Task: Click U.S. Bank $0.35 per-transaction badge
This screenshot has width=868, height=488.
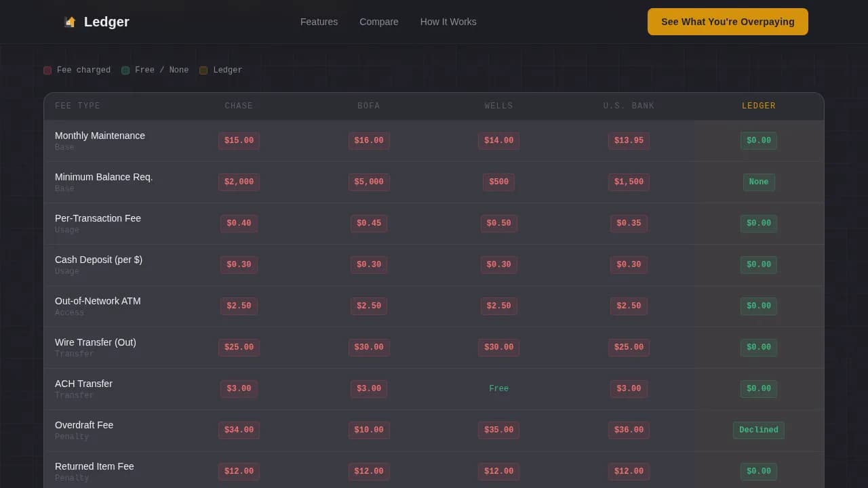Action: pos(629,224)
